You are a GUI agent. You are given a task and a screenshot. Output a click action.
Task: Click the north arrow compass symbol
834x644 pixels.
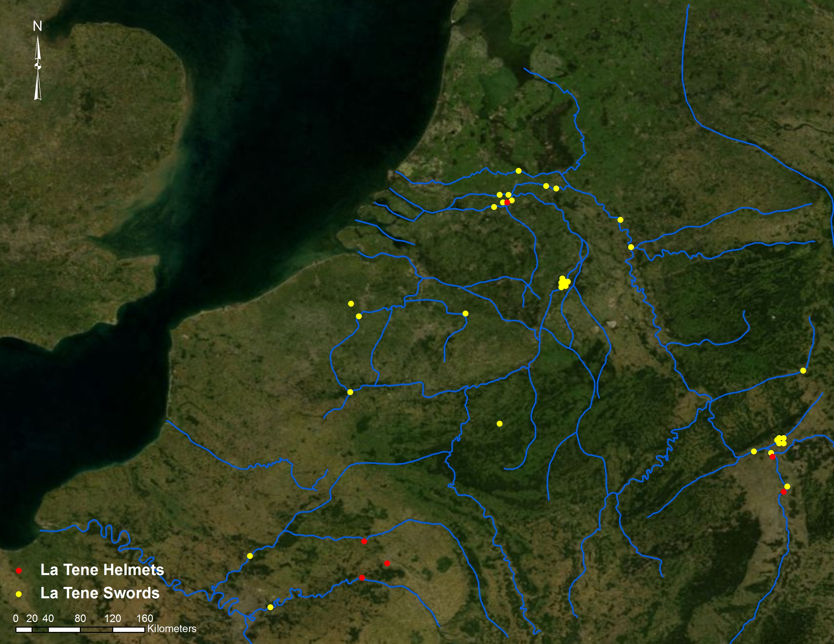pos(38,67)
